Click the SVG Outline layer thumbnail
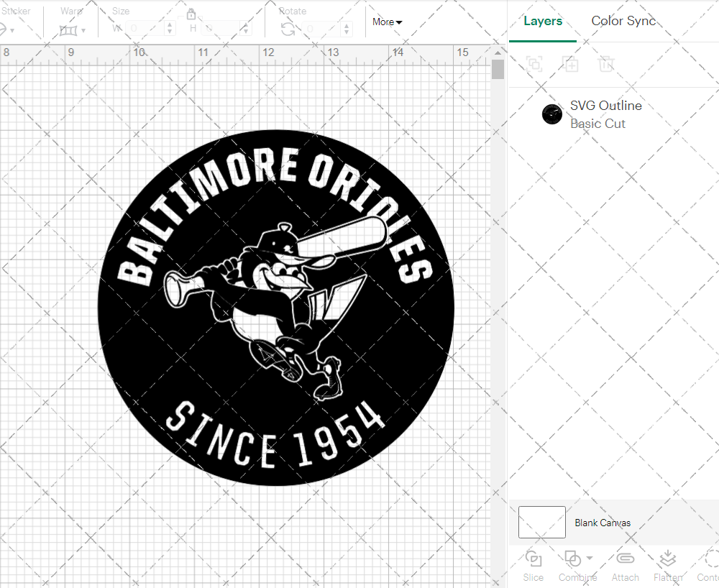719x588 pixels. click(x=551, y=114)
